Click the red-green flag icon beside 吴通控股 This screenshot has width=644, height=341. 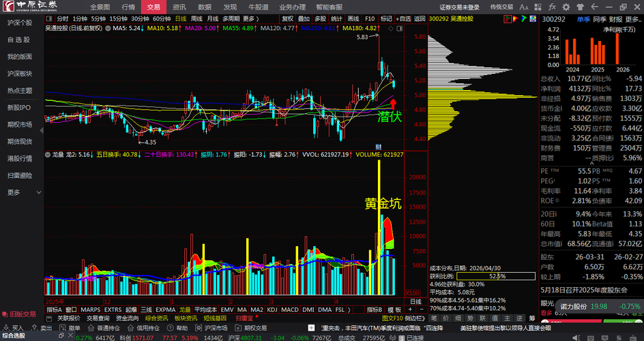[508, 18]
